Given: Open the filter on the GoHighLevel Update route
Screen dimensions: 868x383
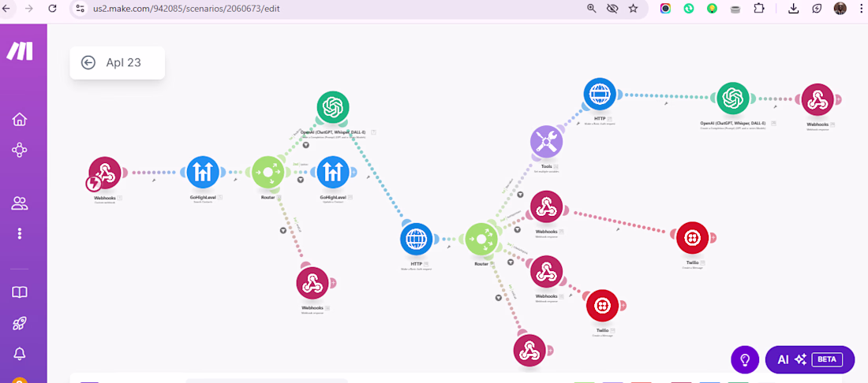Looking at the screenshot, I should (300, 180).
